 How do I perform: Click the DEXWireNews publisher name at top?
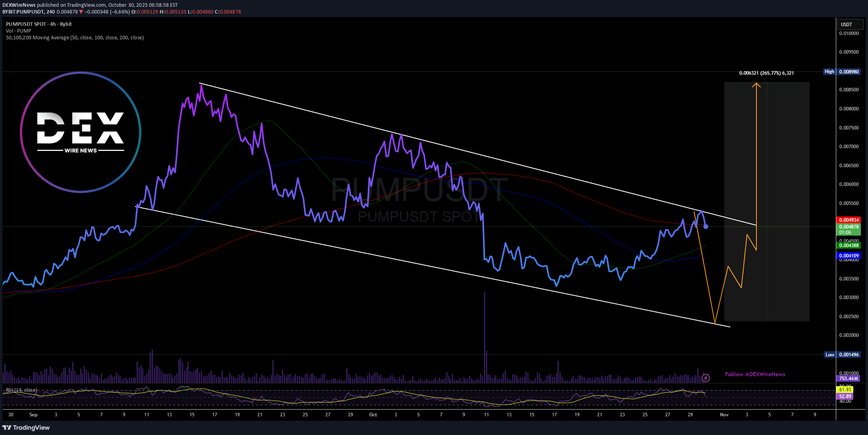click(x=19, y=5)
